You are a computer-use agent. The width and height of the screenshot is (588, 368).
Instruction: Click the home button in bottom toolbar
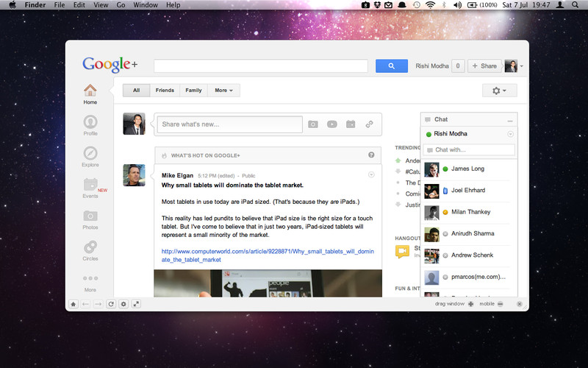pyautogui.click(x=73, y=304)
